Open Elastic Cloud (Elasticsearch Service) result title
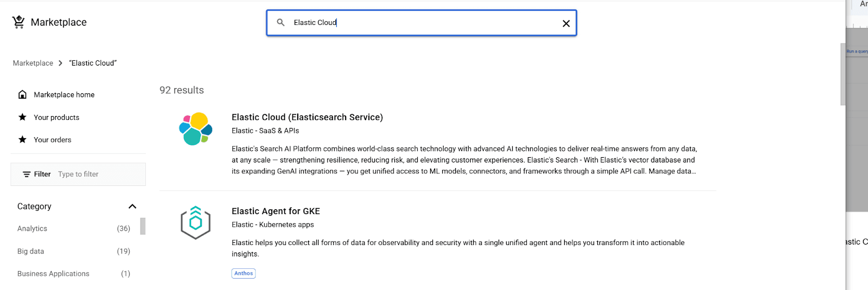868x290 pixels. click(x=307, y=117)
